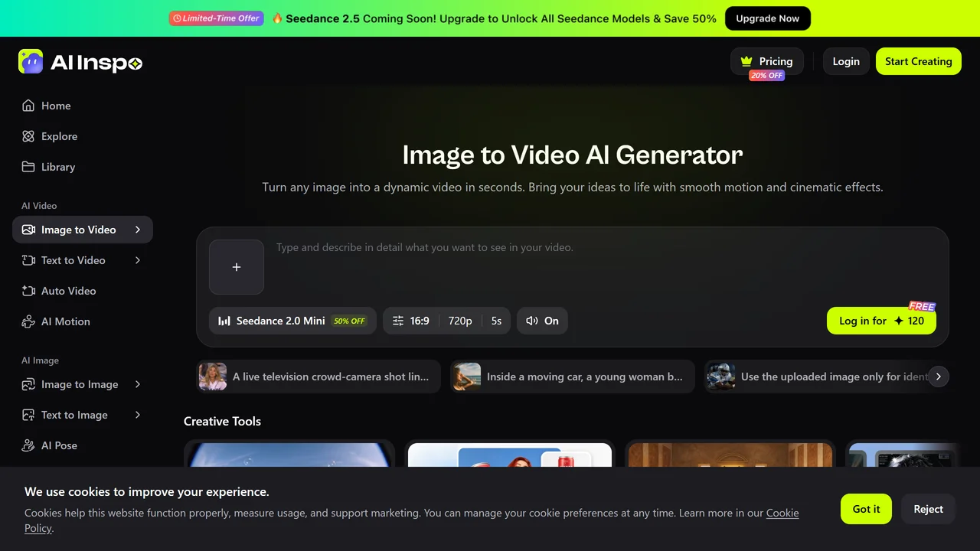Click the Creative Tools heading
980x551 pixels.
point(222,421)
